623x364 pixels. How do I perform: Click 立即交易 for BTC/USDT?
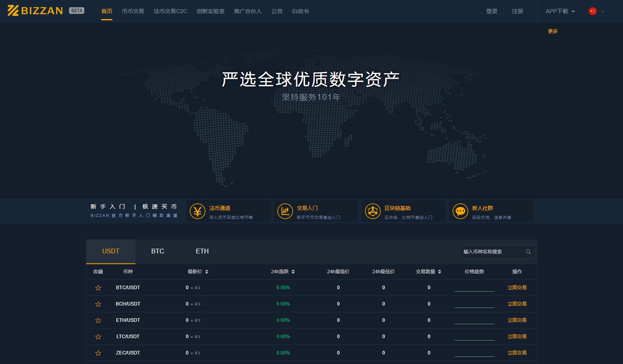click(x=517, y=288)
